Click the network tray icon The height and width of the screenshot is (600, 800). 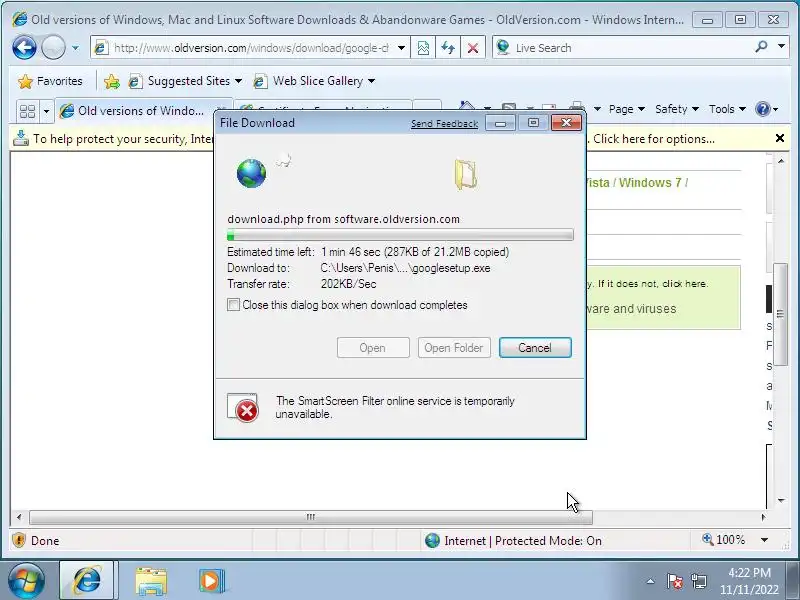click(x=699, y=581)
